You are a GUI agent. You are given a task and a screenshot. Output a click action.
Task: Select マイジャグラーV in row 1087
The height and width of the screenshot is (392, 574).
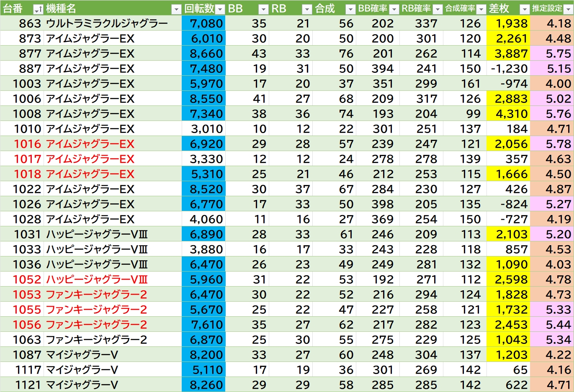pos(113,355)
